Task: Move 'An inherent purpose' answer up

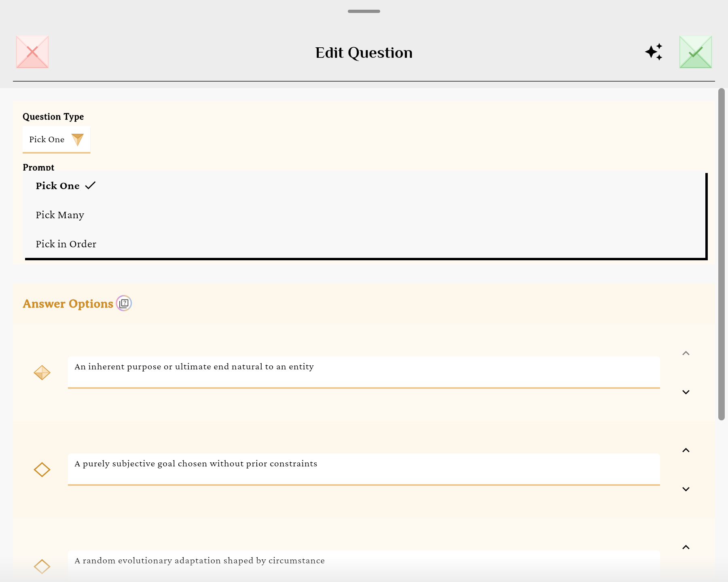Action: 686,353
